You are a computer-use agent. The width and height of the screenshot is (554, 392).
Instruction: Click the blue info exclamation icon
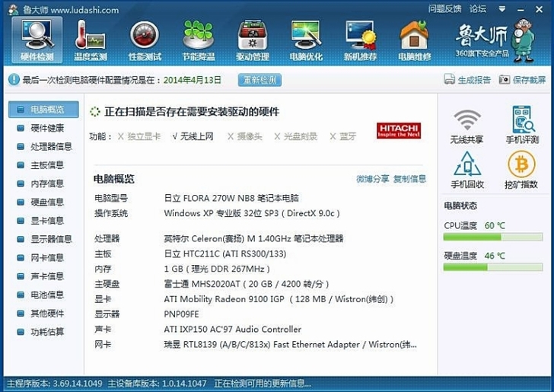pos(14,79)
